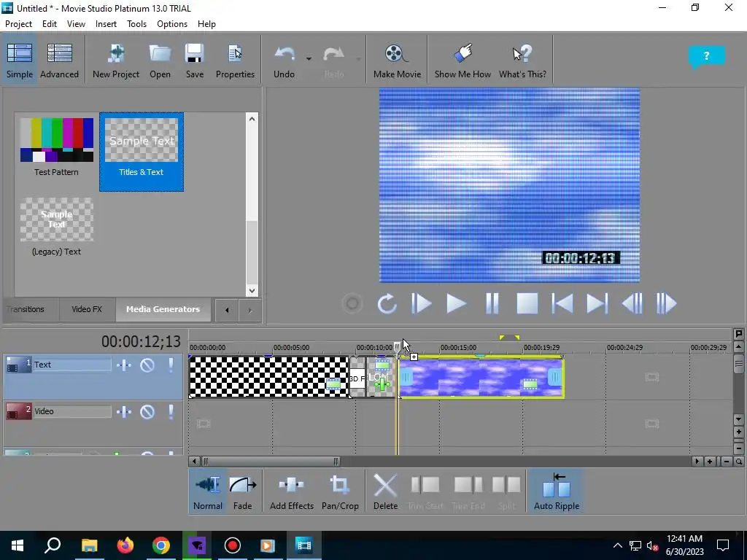Open Pan/Crop tool
Screen dimensions: 747x560
340,492
